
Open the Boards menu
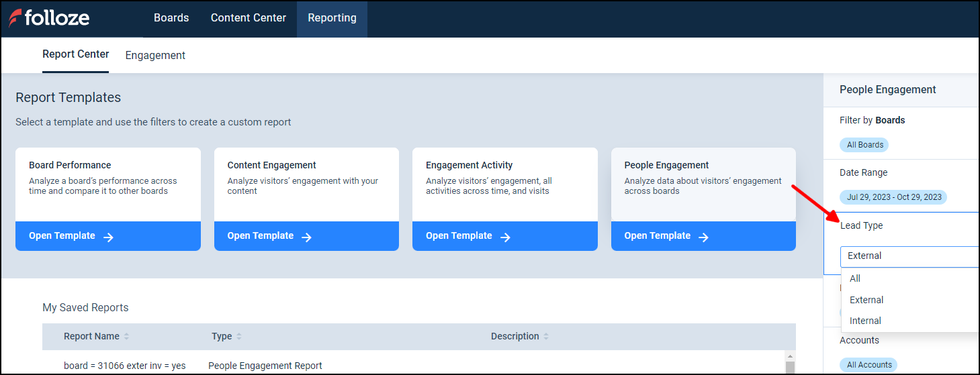click(171, 18)
